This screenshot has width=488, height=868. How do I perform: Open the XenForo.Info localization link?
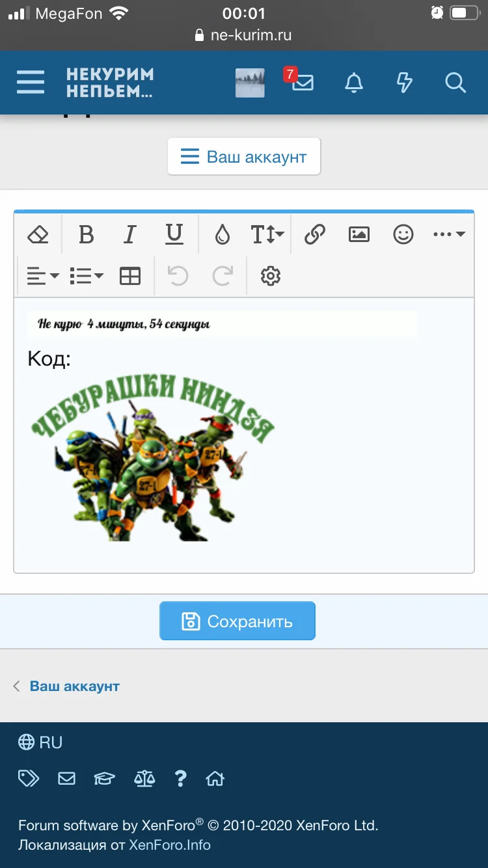(170, 845)
